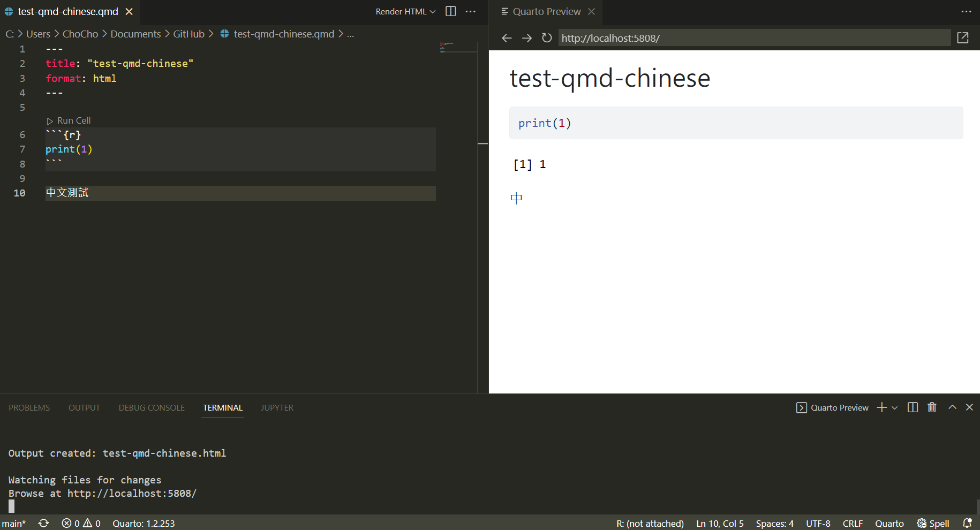Viewport: 980px width, 530px height.
Task: Click the main* git branch indicator
Action: [14, 523]
